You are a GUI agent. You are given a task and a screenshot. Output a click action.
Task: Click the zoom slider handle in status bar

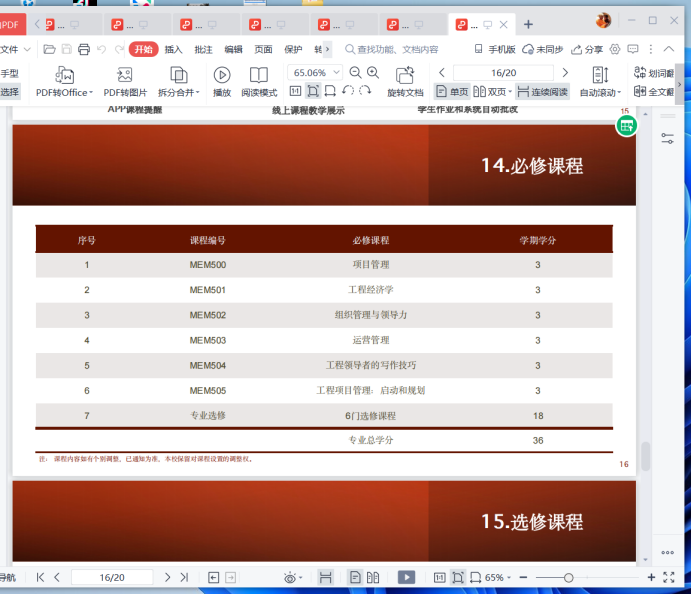point(568,577)
